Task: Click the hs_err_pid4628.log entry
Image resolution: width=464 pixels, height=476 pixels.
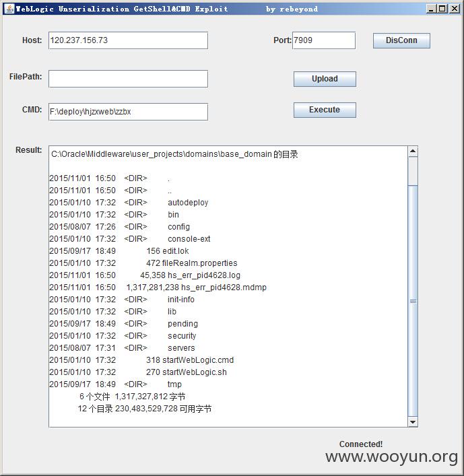Action: click(x=145, y=275)
